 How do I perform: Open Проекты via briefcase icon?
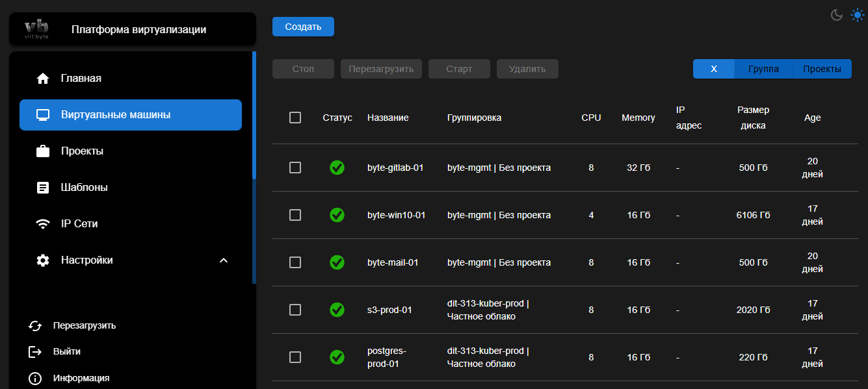[43, 151]
